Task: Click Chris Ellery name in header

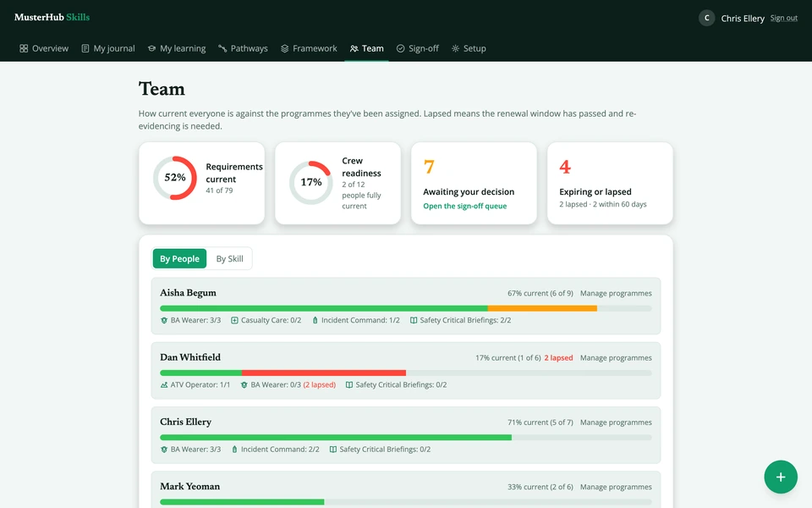Action: [x=743, y=18]
